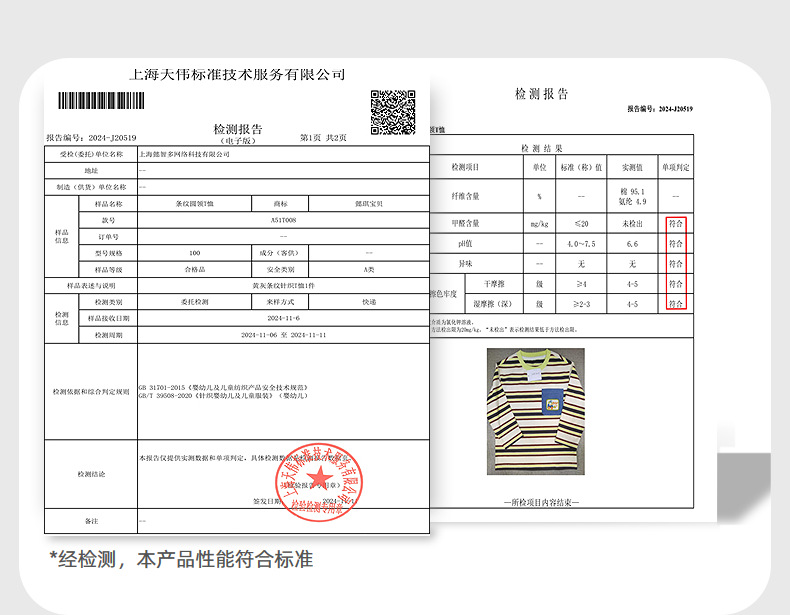Click the 商标 label cell

[280, 204]
